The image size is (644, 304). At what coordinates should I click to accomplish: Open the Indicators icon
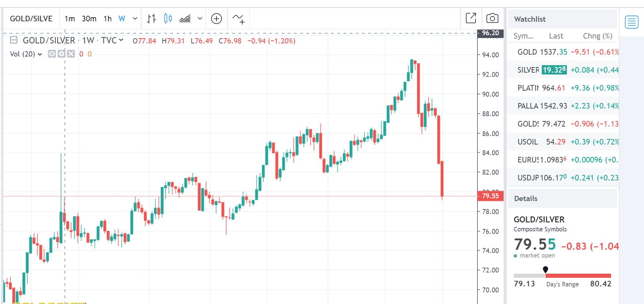[x=239, y=18]
